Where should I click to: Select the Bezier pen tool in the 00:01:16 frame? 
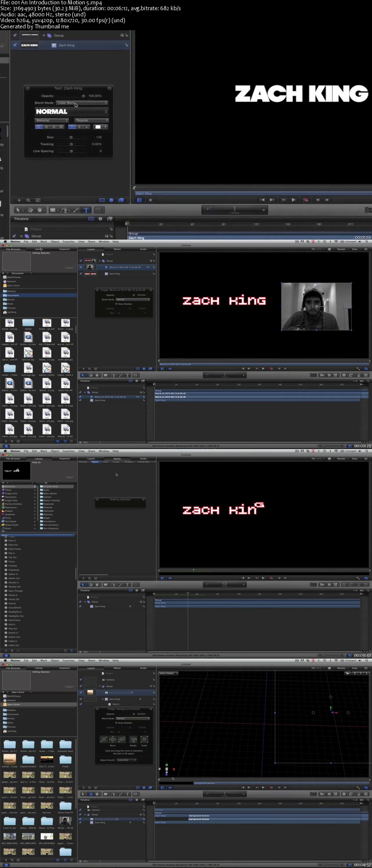pos(64,210)
